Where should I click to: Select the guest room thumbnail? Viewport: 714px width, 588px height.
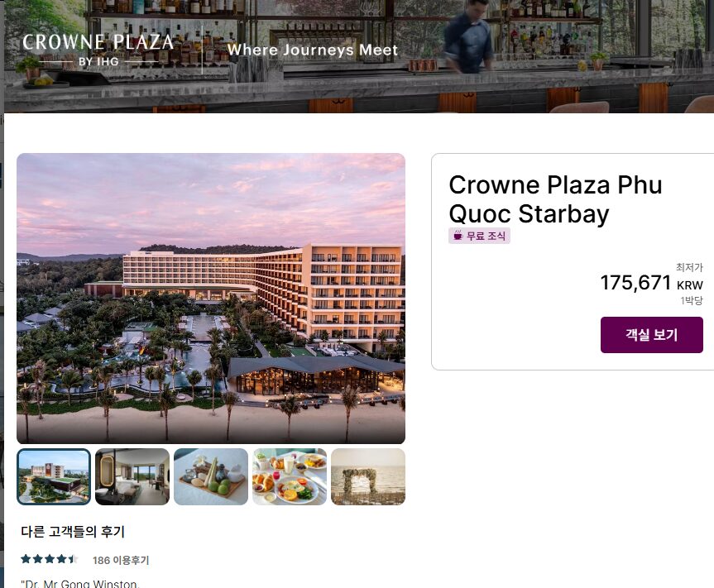(x=132, y=477)
